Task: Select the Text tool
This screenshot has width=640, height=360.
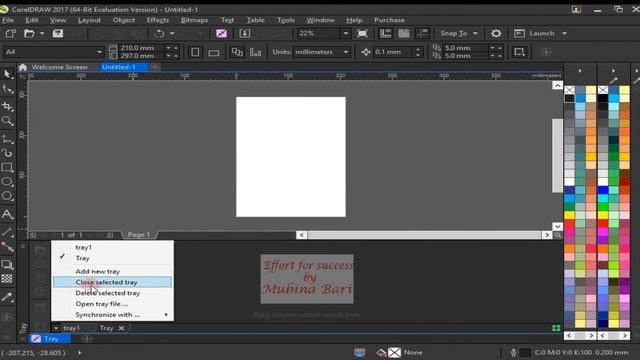Action: (x=7, y=214)
